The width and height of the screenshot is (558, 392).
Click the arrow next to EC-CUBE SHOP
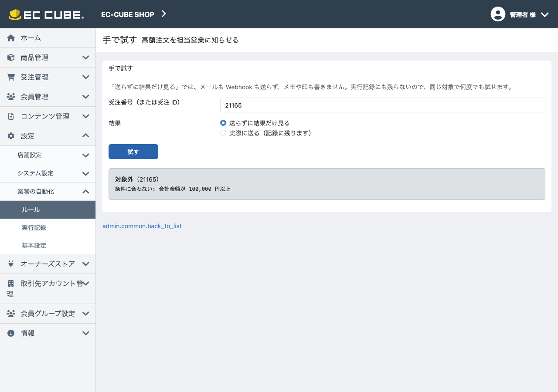click(x=164, y=14)
